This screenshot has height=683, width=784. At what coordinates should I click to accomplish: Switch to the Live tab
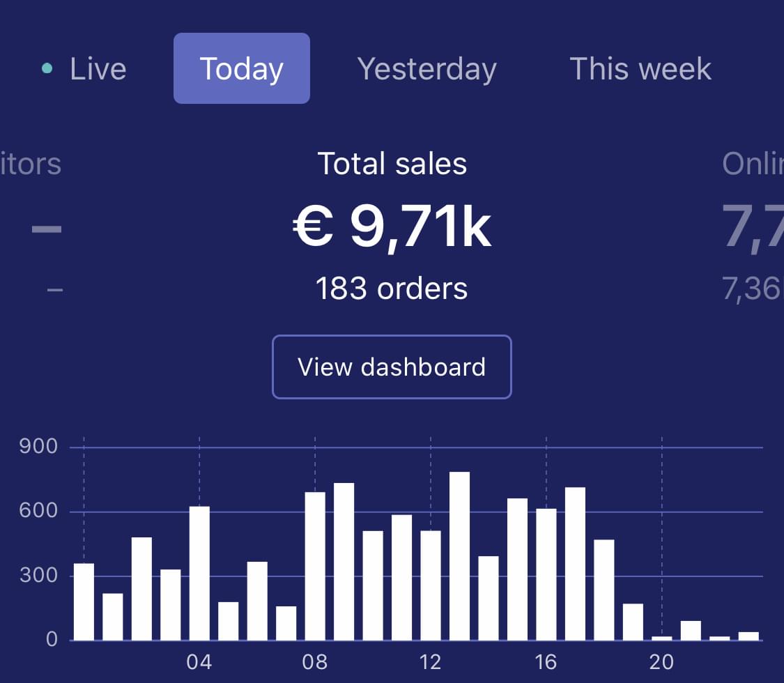click(98, 69)
